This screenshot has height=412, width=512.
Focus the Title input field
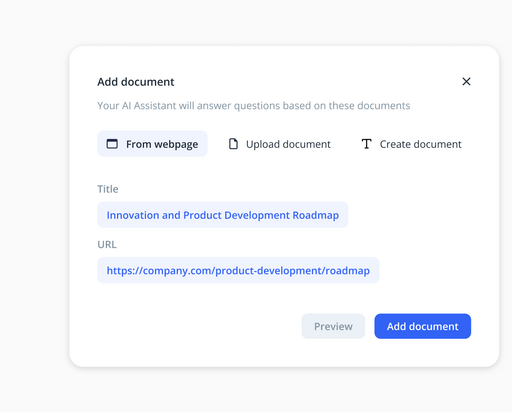coord(223,215)
